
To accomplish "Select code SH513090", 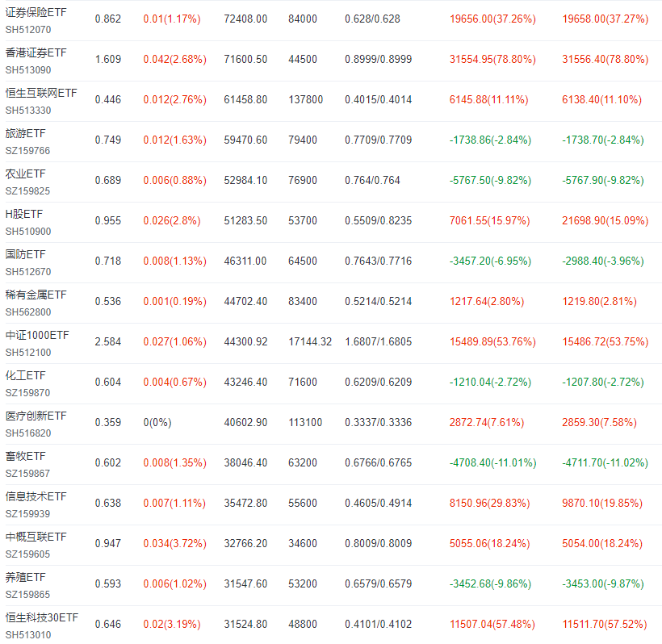I will [x=28, y=70].
